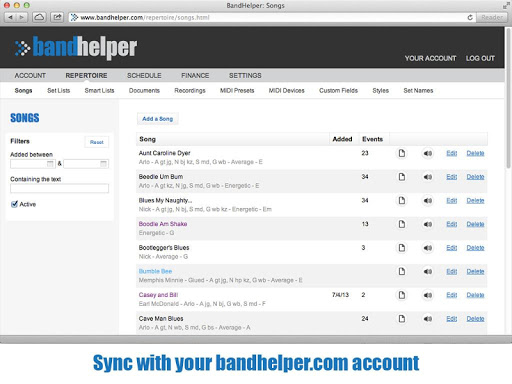Open calendar picker for second date field
Viewport: 512px width, 384px height.
104,164
